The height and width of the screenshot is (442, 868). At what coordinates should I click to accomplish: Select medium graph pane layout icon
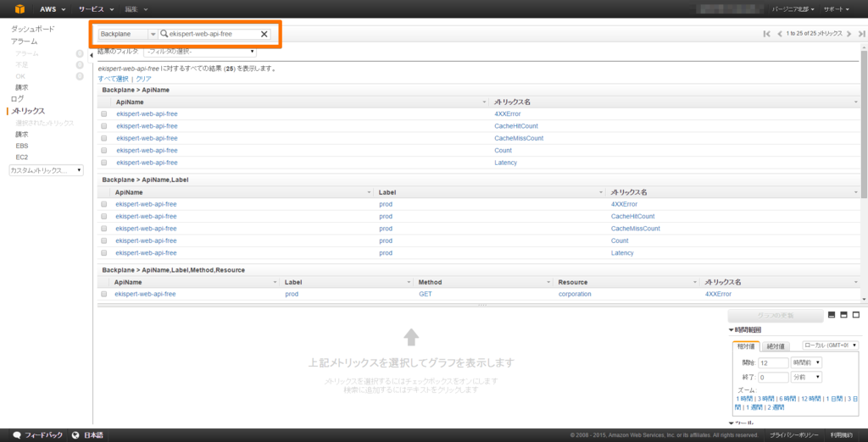coord(843,315)
